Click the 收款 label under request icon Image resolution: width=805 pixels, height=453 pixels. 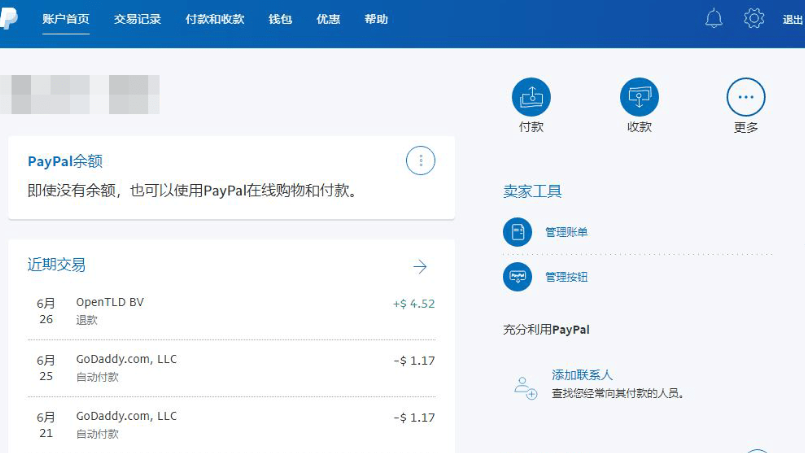pyautogui.click(x=639, y=127)
